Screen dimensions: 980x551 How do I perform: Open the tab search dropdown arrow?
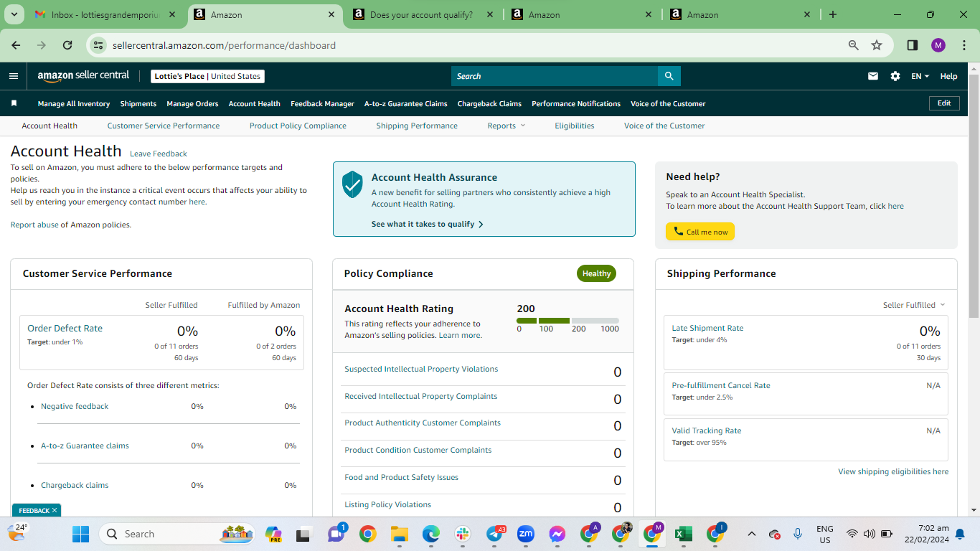[16, 14]
